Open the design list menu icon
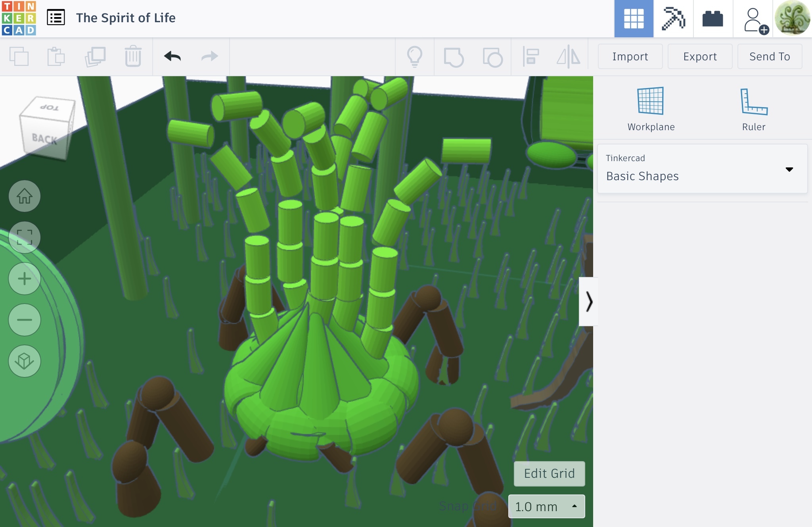Screen dimensions: 812x527 (x=56, y=18)
